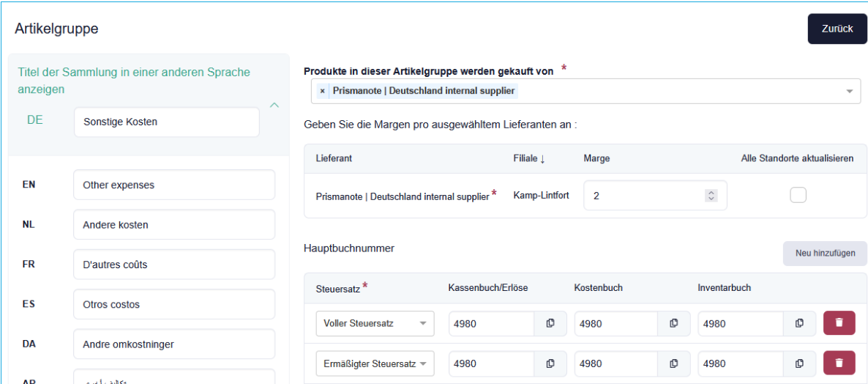This screenshot has width=868, height=384.
Task: Copy Kassenbuch/Erlöse value in Ermäßigter Steuersatz row
Action: [550, 363]
